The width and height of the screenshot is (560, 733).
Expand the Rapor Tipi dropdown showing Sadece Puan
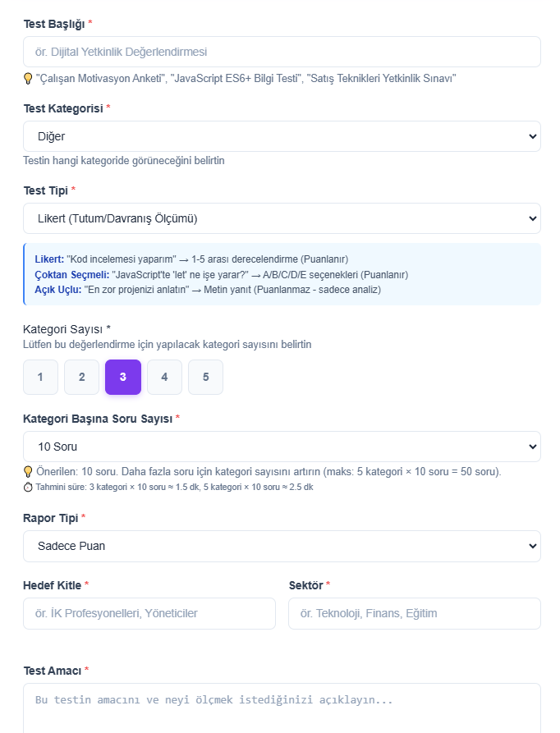pyautogui.click(x=282, y=546)
